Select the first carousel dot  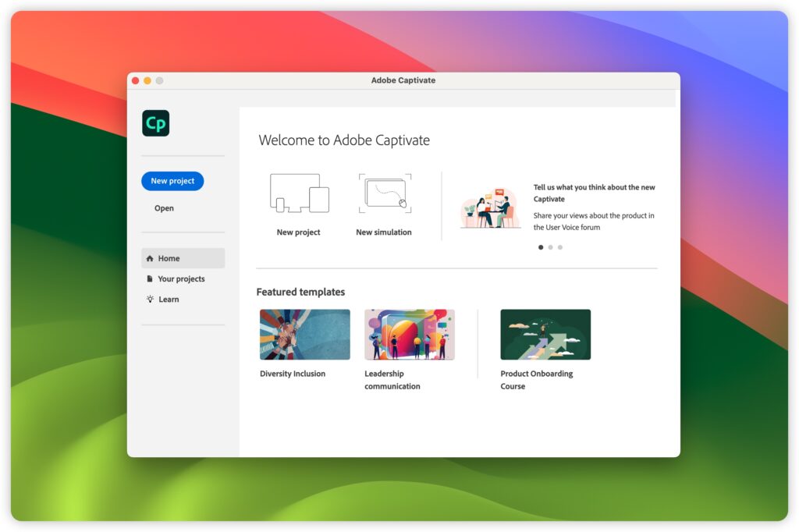(x=541, y=247)
